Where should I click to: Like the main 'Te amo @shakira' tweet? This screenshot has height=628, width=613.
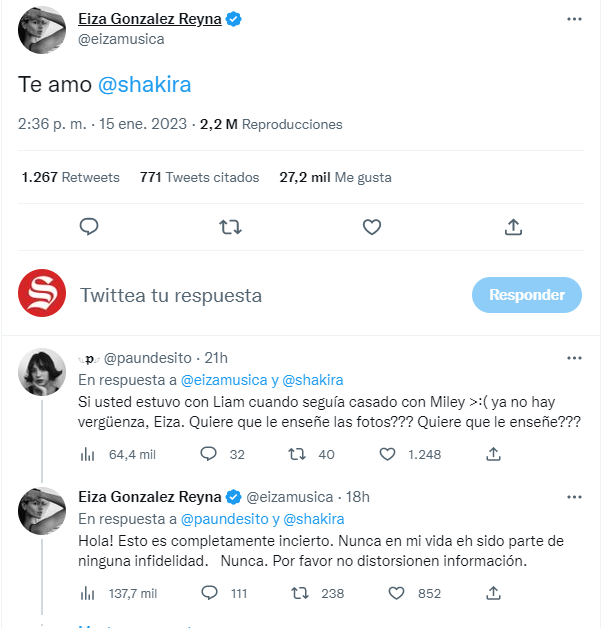(x=372, y=227)
